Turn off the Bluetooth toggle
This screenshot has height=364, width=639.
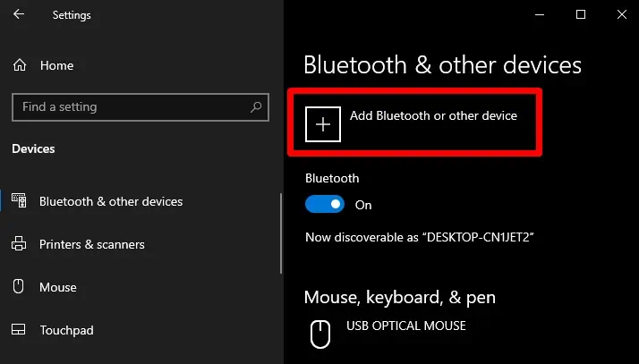[324, 205]
